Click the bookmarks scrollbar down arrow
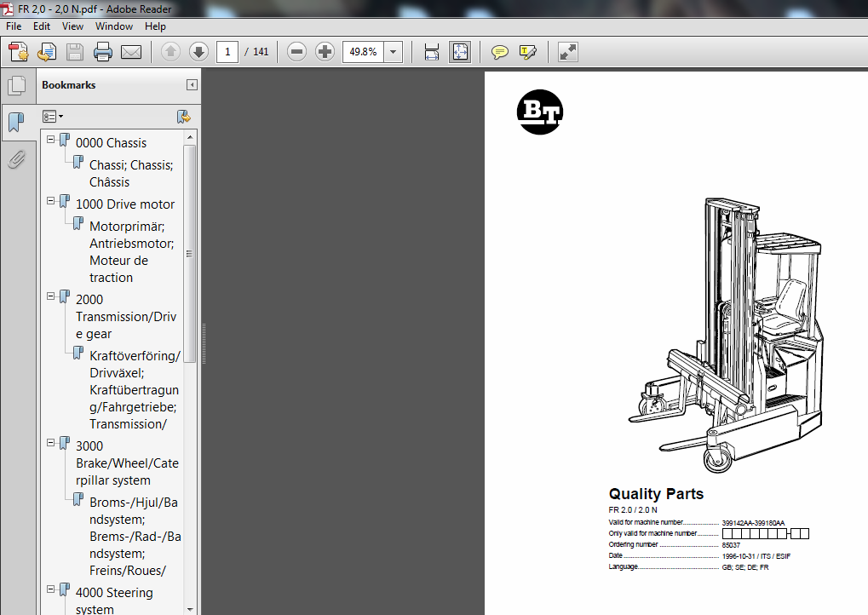 click(x=190, y=610)
